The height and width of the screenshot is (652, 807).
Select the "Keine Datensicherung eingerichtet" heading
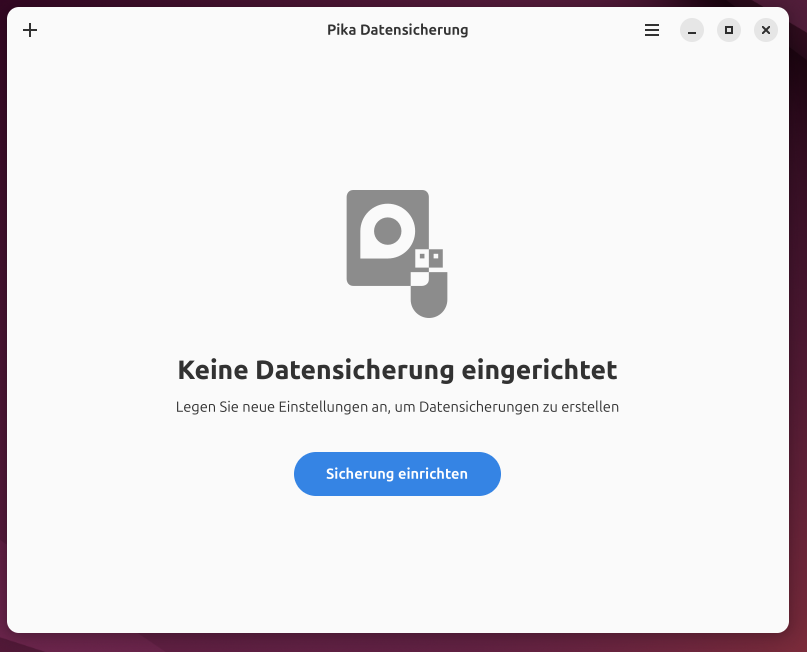pos(397,370)
